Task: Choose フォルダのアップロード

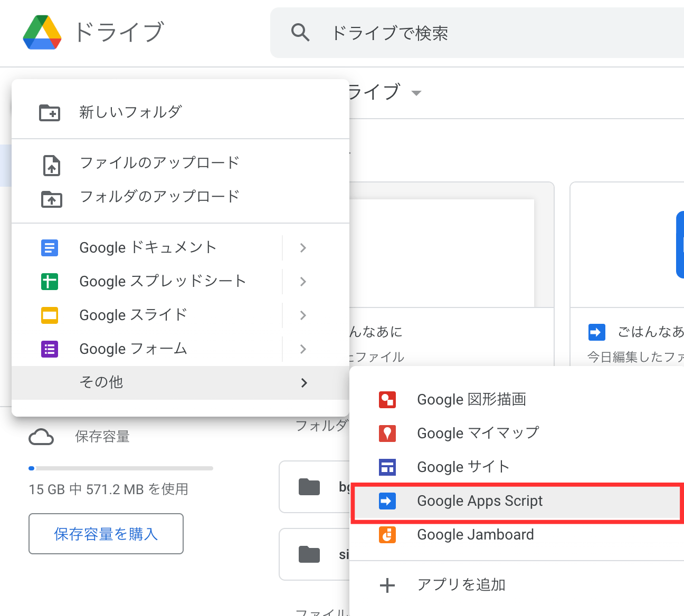Action: click(180, 197)
